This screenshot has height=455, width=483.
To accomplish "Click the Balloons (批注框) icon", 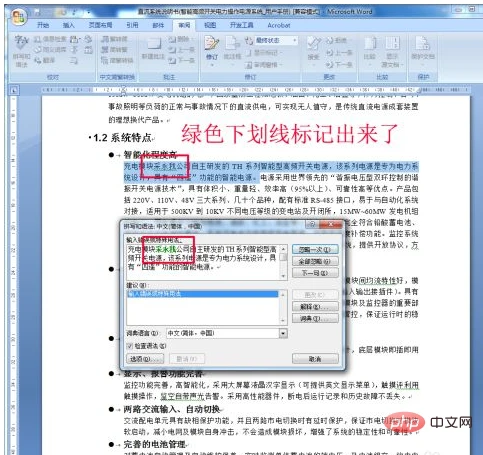I will click(x=232, y=49).
